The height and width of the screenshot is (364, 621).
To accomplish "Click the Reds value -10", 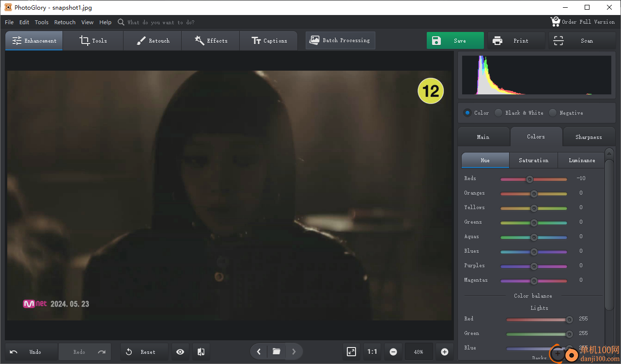I will point(581,178).
